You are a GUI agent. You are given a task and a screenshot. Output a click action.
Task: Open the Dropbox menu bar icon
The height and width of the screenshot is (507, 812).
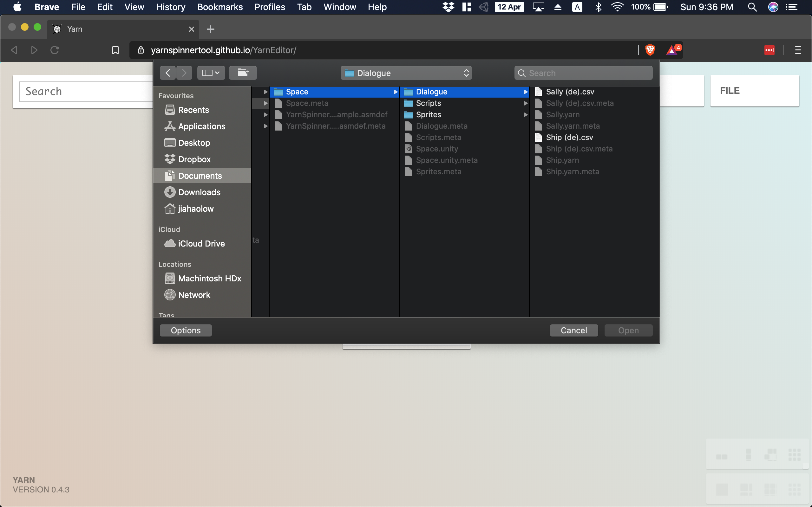pyautogui.click(x=448, y=7)
